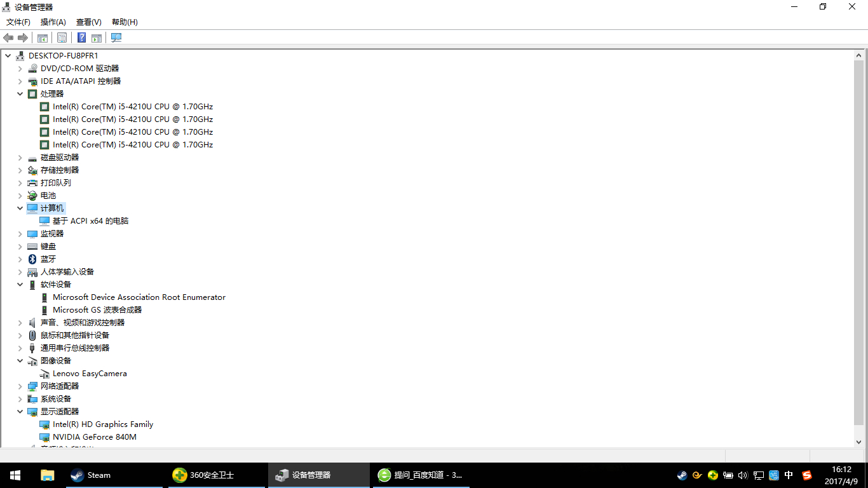The width and height of the screenshot is (868, 488).
Task: Collapse the DESKTOP-FU8PFR1 root node
Action: tap(8, 55)
